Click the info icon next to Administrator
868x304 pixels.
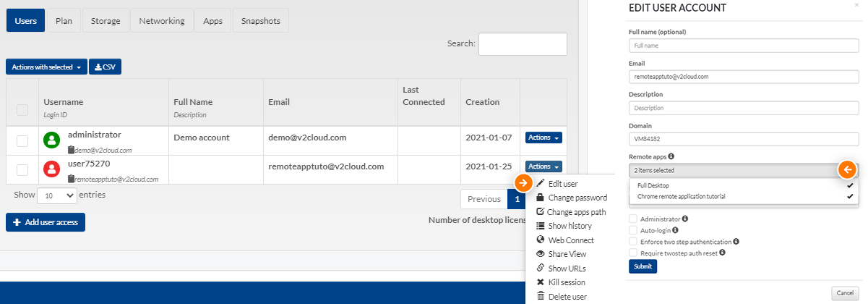point(685,219)
